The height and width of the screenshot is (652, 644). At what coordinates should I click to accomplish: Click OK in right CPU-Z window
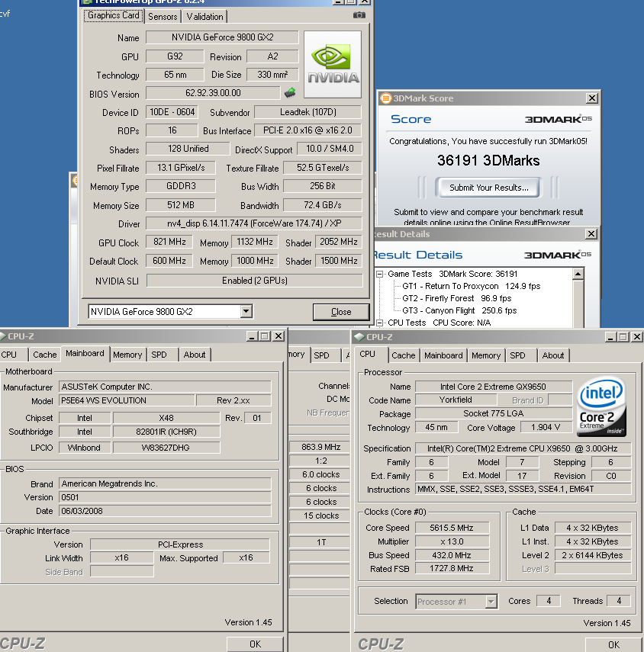(613, 645)
